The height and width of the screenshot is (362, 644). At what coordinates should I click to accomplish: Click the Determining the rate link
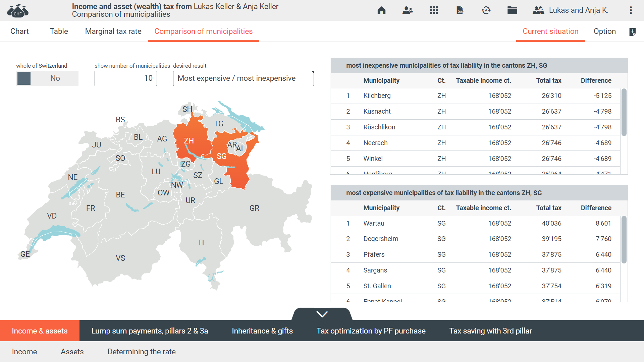141,352
